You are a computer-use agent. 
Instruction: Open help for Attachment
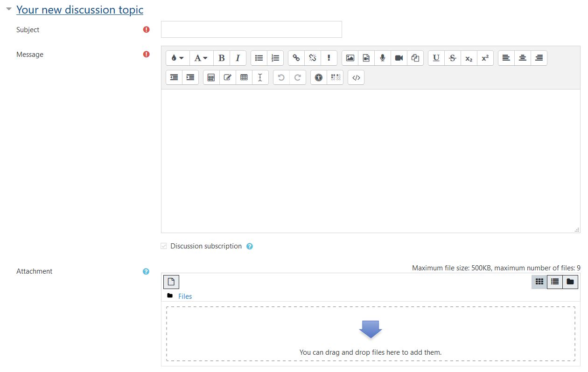pyautogui.click(x=146, y=271)
